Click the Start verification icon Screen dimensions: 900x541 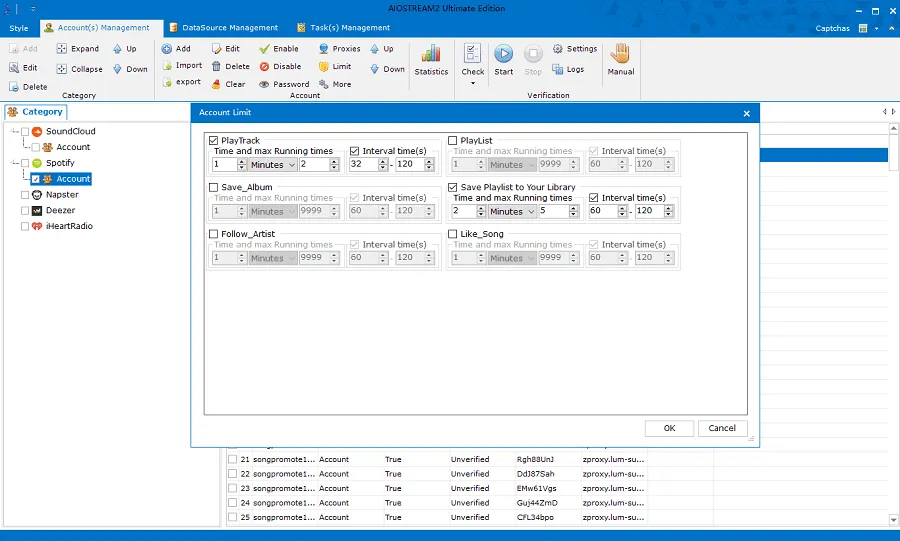click(504, 56)
